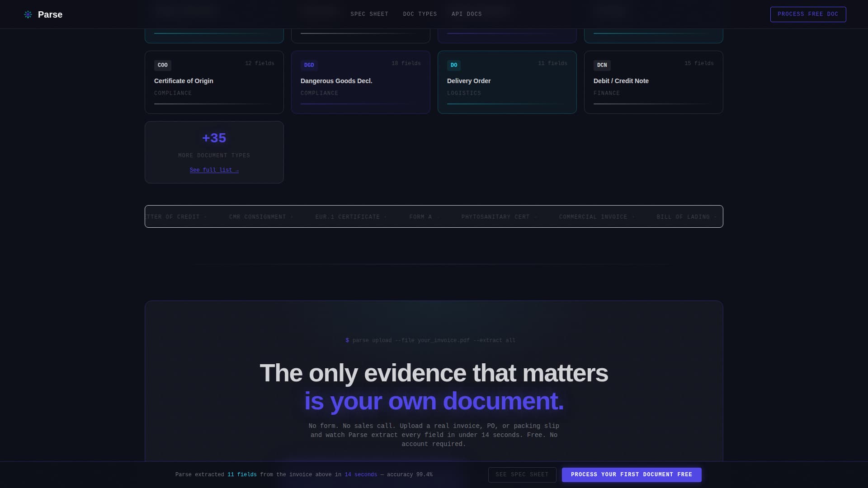This screenshot has height=488, width=868.
Task: Select the DGD badge
Action: (309, 65)
